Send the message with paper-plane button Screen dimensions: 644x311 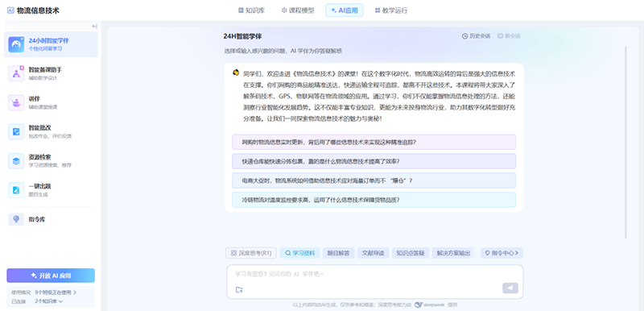click(510, 288)
